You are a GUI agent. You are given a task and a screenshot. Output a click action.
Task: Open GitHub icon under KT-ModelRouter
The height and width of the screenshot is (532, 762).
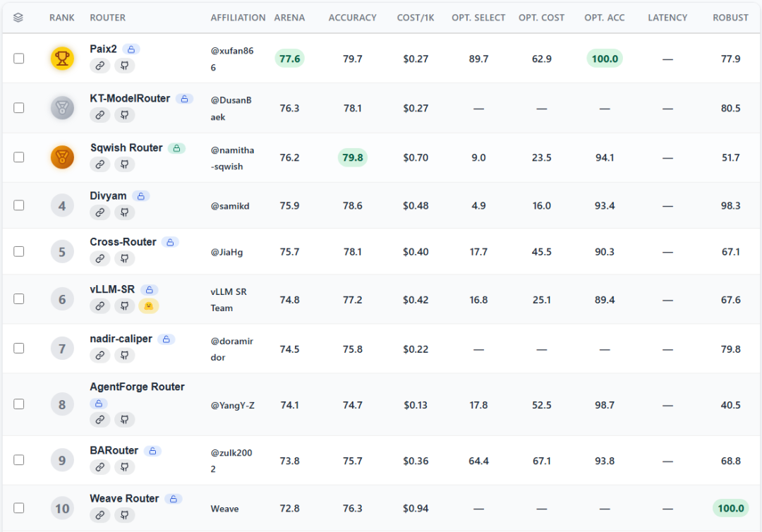pyautogui.click(x=124, y=115)
